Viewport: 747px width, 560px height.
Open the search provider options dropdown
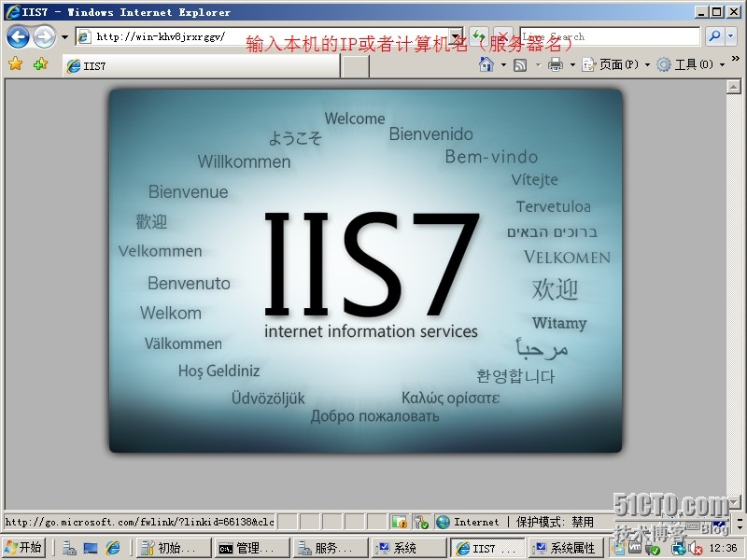731,36
